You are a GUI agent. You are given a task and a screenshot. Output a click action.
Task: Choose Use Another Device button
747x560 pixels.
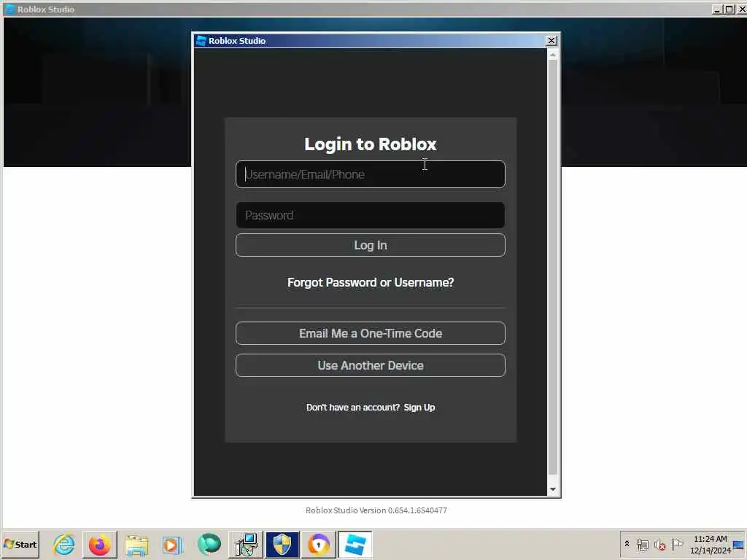click(370, 365)
